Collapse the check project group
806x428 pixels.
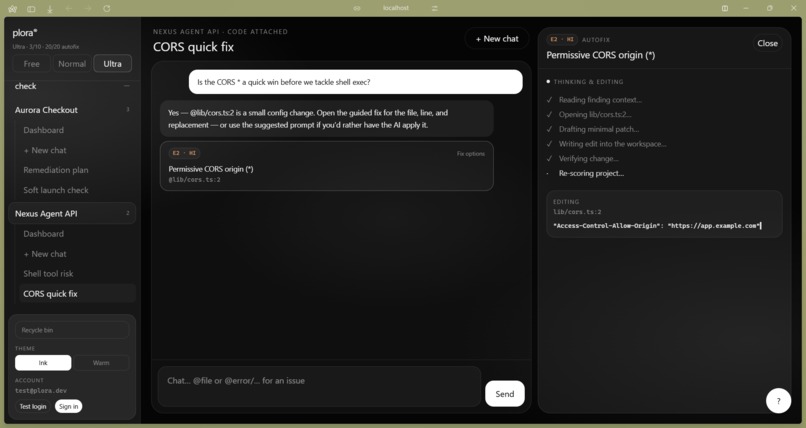(x=126, y=86)
